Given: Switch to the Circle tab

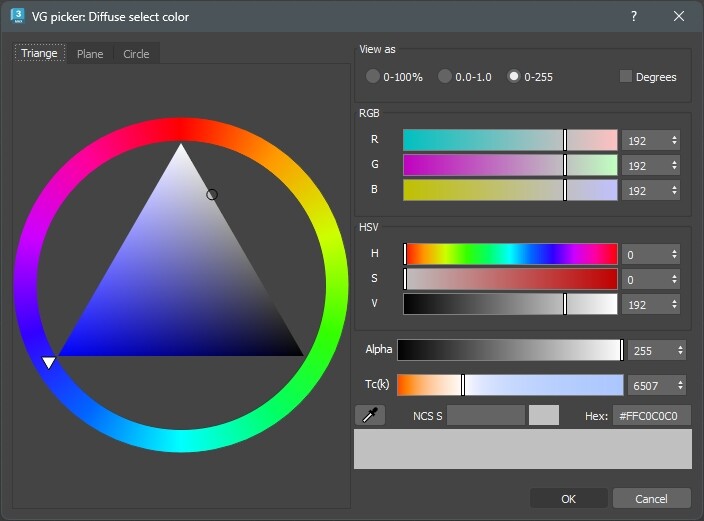Looking at the screenshot, I should pos(136,54).
